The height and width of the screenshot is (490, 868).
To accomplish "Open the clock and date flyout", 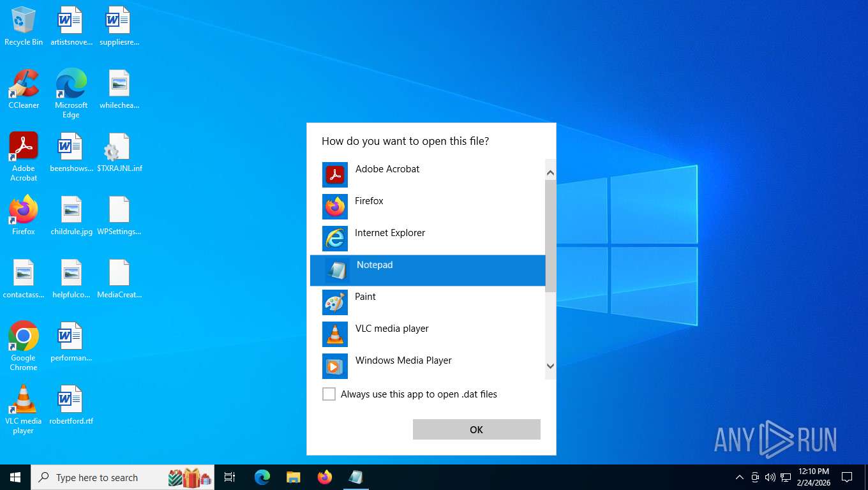I will (x=814, y=477).
